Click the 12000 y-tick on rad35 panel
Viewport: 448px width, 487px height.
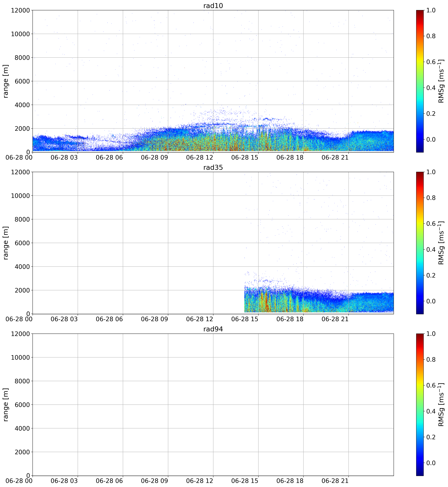[x=20, y=172]
